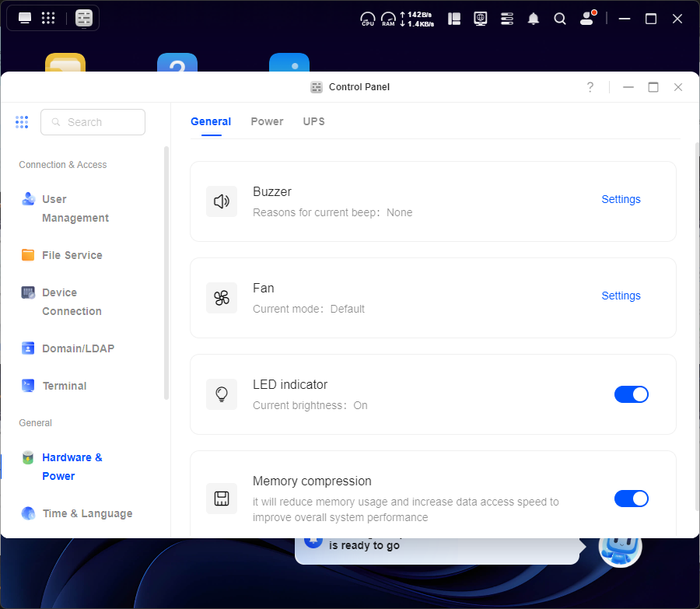Screen dimensions: 700x609
Task: Click the robot assistant icon
Action: tap(620, 547)
